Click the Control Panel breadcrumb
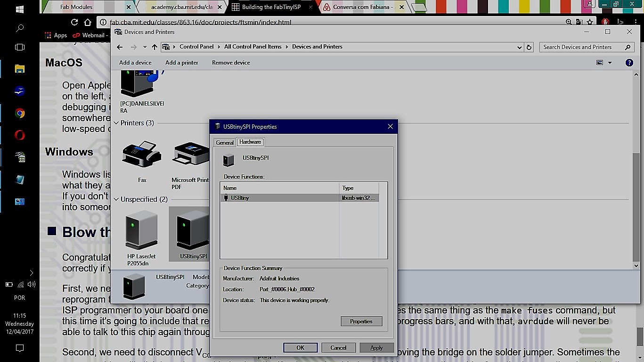The height and width of the screenshot is (362, 644). (x=196, y=47)
